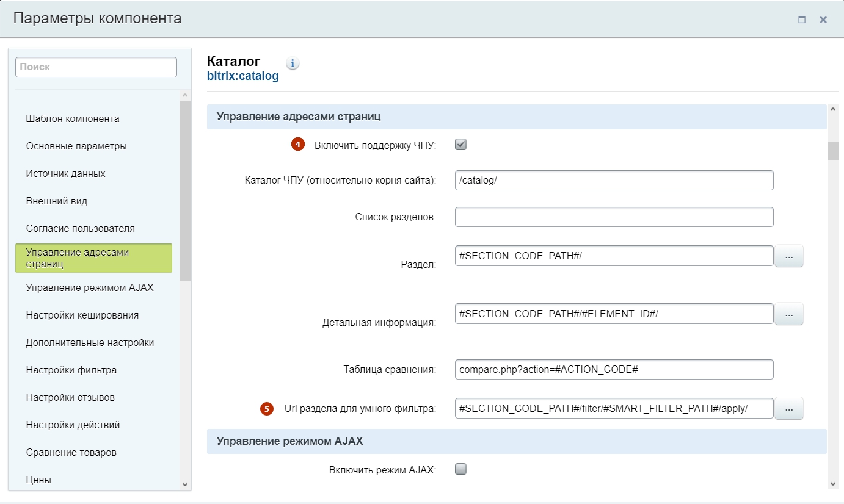Focus the Поиск search box
844x504 pixels.
pos(96,67)
